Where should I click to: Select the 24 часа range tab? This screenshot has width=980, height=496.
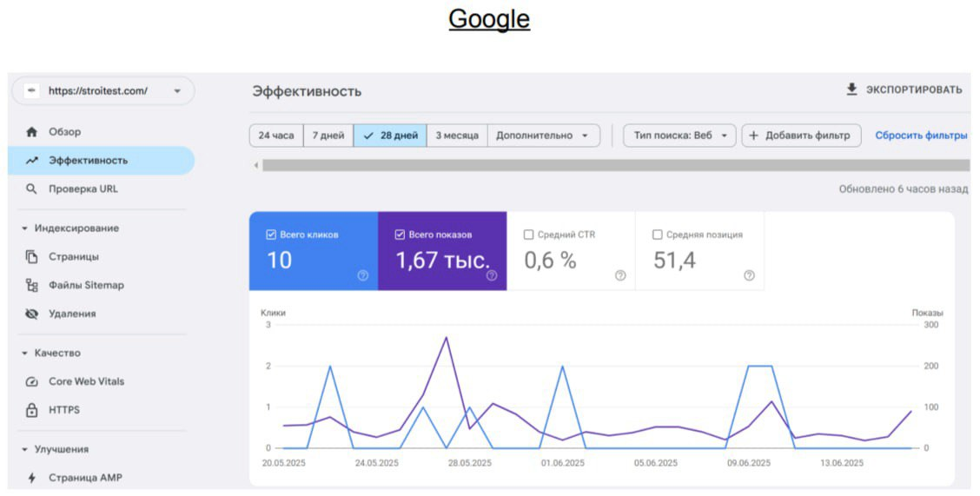coord(276,136)
